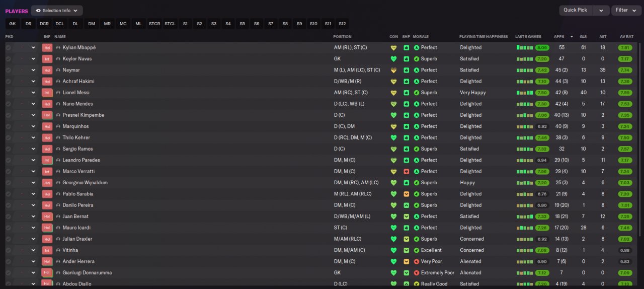Select the DM position tab
644x289 pixels.
[x=92, y=24]
